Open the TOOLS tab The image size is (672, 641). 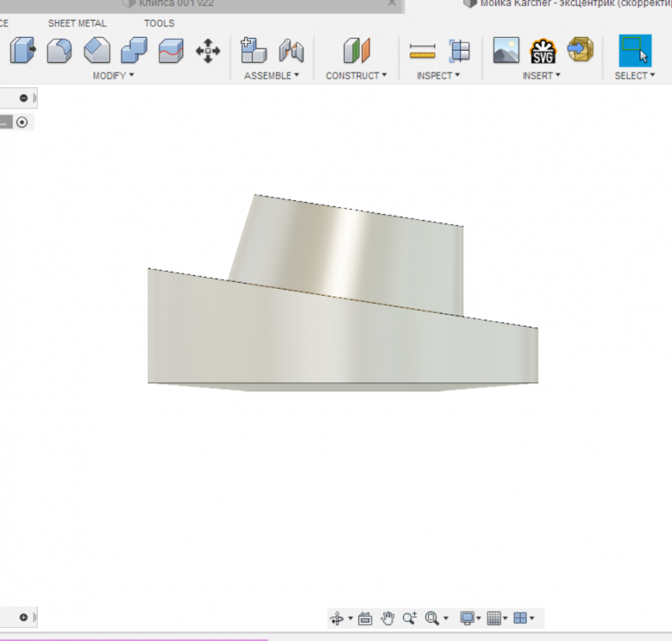coord(159,23)
